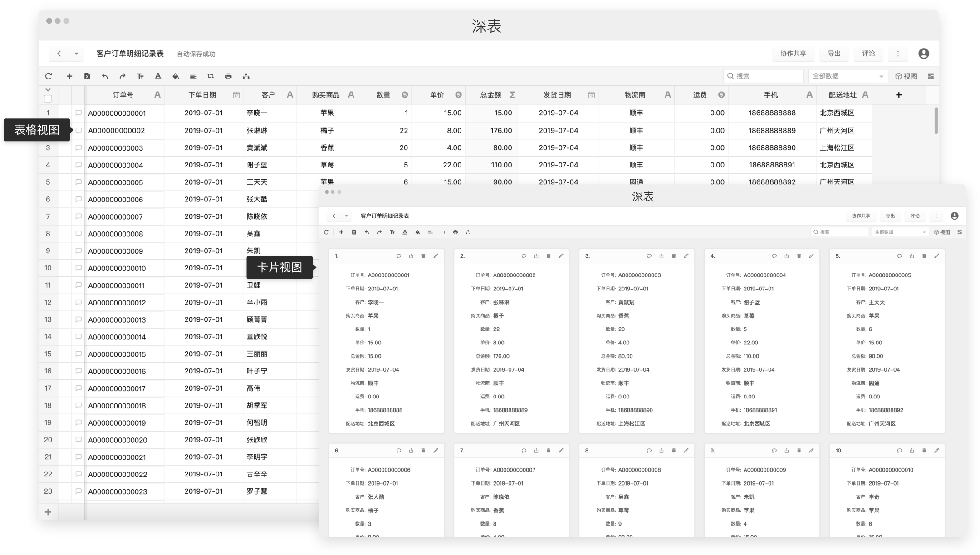The height and width of the screenshot is (555, 980).
Task: Open the three-dot more menu in main window
Action: pos(897,54)
